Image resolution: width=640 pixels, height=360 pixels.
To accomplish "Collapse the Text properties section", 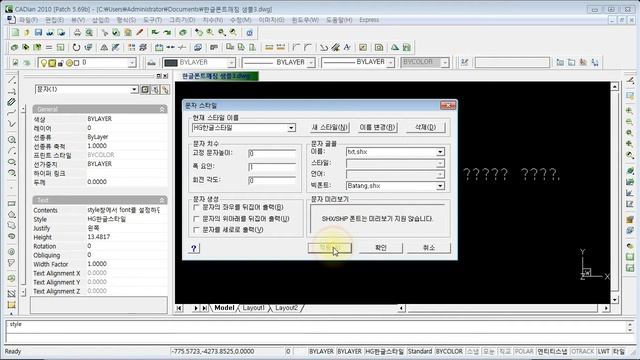I will (162, 200).
